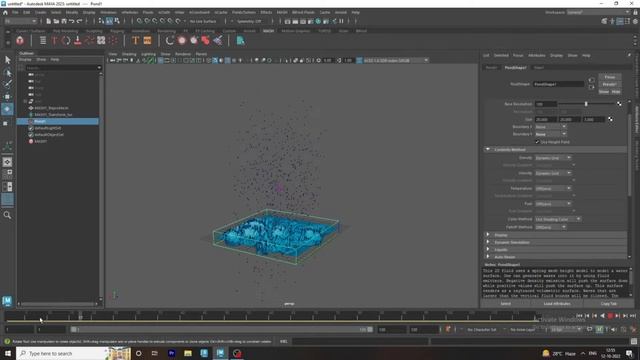640x360 pixels.
Task: Click the MASH Create network red icon on shelf
Action: 20,40
